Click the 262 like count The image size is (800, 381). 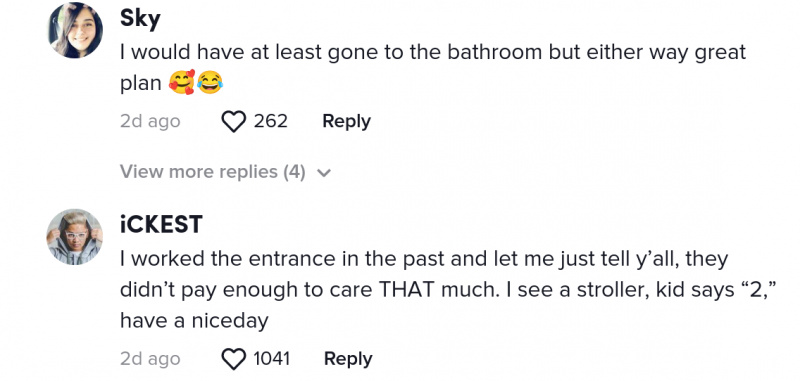(x=270, y=121)
